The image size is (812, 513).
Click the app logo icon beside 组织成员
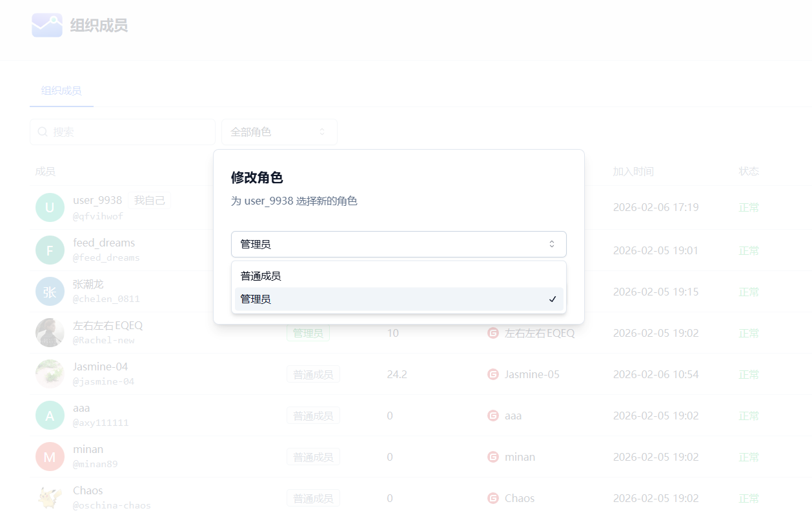click(x=47, y=25)
